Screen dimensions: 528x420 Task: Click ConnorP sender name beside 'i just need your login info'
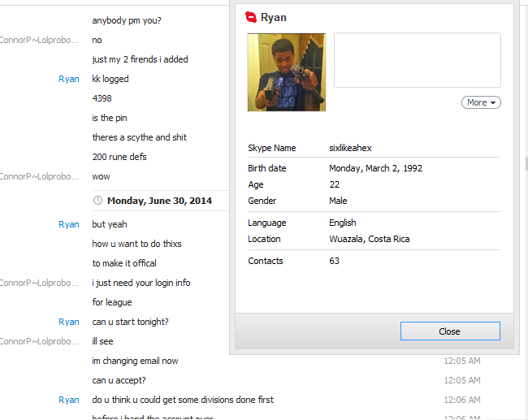tap(39, 283)
